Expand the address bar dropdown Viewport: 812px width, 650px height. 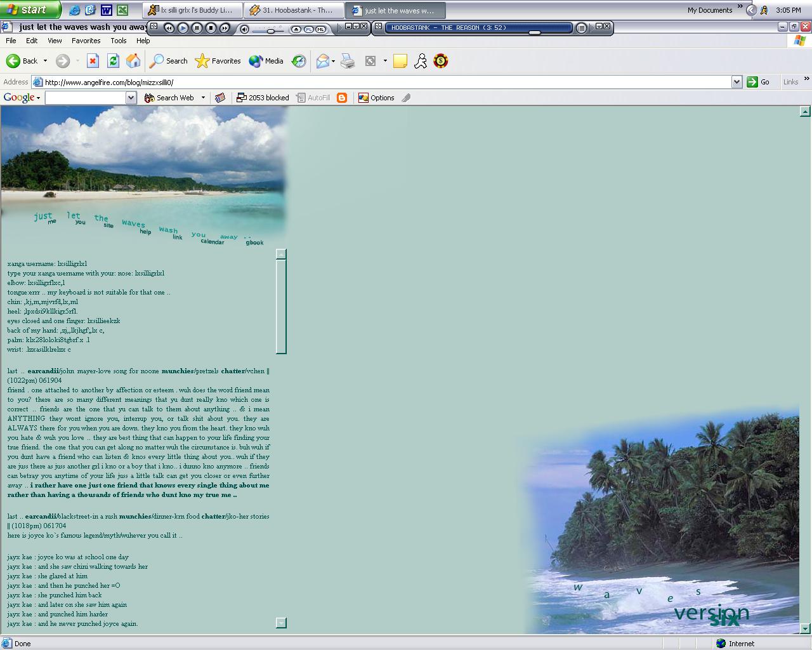[x=737, y=82]
